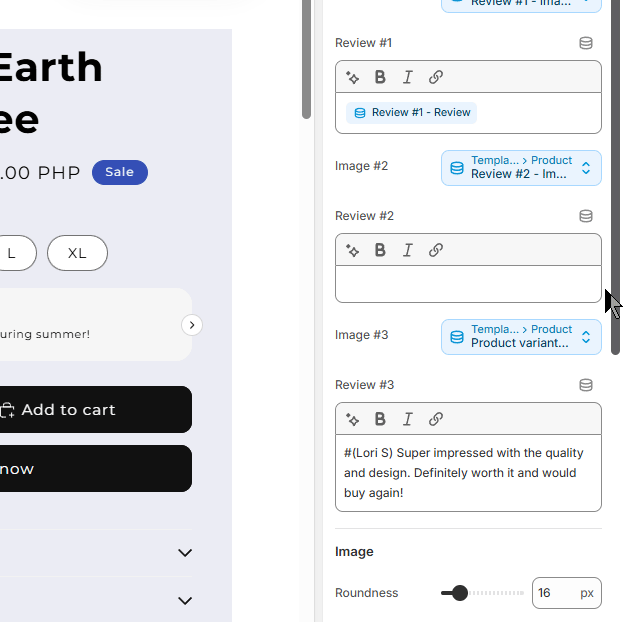The width and height of the screenshot is (623, 622).
Task: Click AI sparkle icon in Review #1 toolbar
Action: (x=352, y=77)
